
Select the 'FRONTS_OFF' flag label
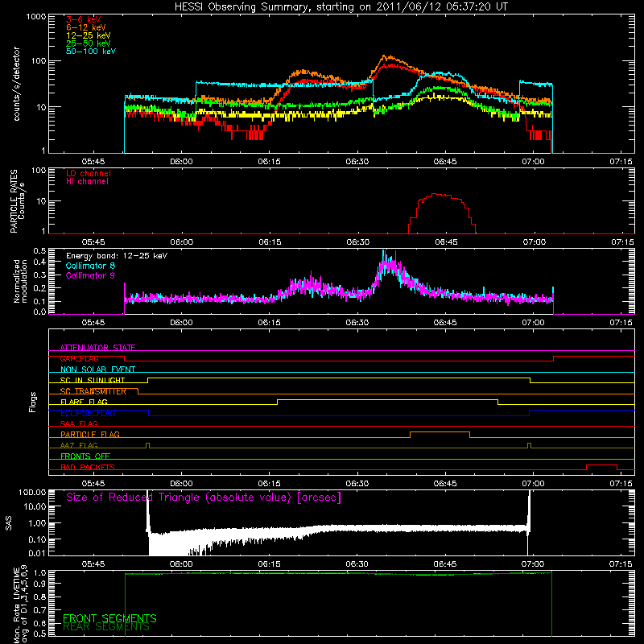[85, 456]
